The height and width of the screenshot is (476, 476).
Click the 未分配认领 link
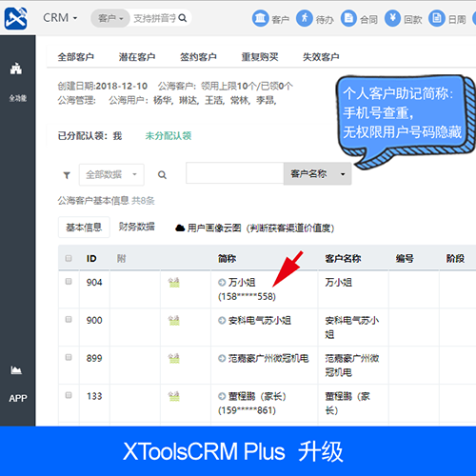pyautogui.click(x=169, y=136)
